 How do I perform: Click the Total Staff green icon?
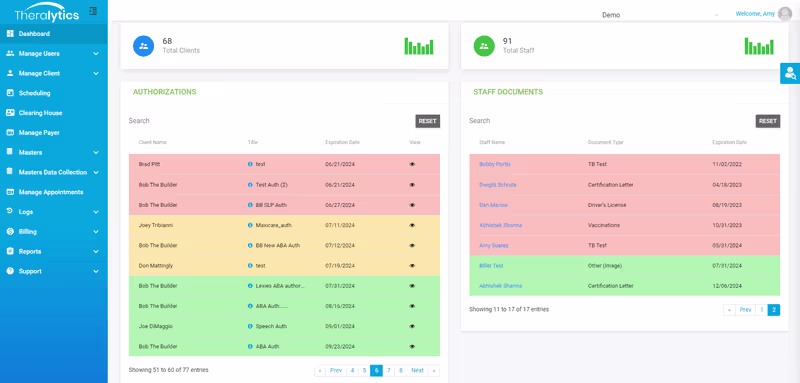[484, 46]
